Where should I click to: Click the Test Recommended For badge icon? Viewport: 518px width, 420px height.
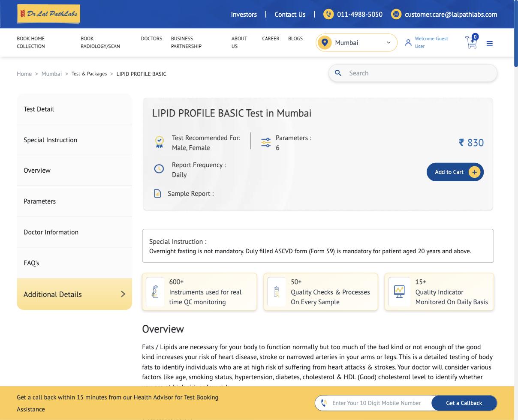tap(160, 142)
